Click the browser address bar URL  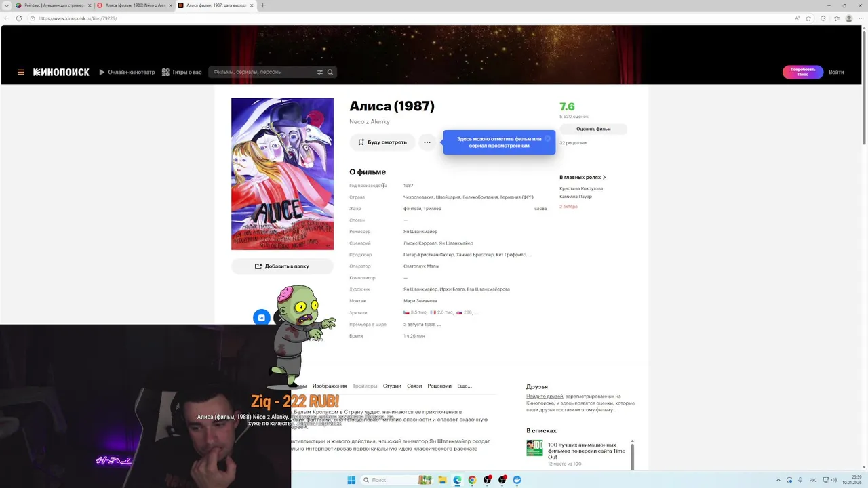(78, 18)
